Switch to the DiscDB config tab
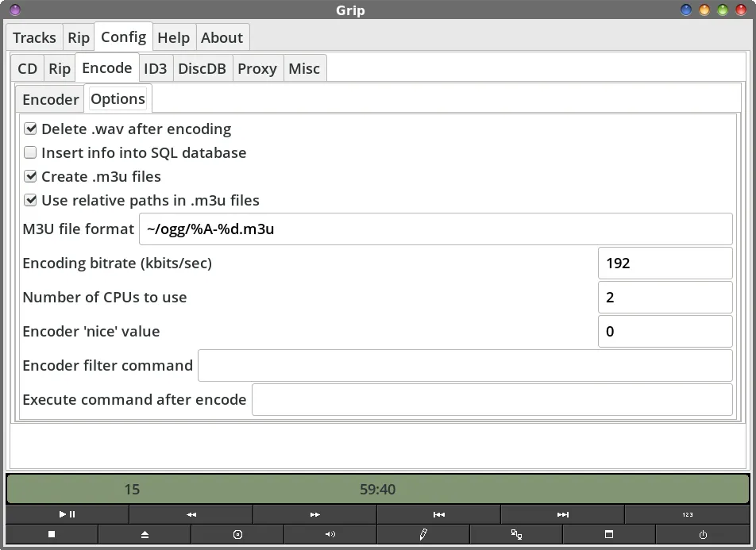This screenshot has height=550, width=756. [x=202, y=68]
